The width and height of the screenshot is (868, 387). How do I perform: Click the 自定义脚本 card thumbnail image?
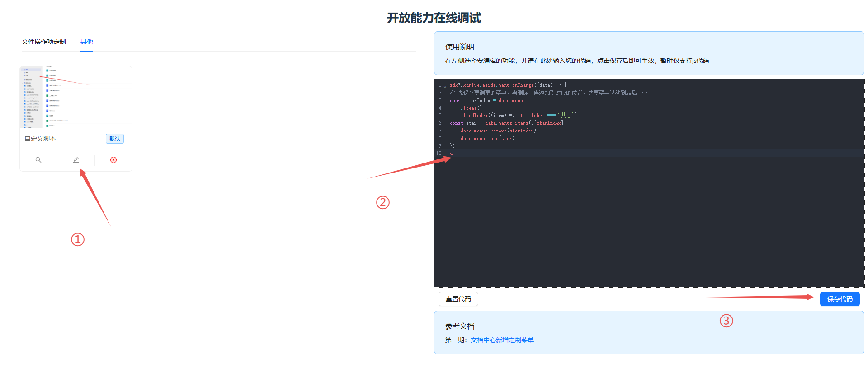(x=76, y=97)
